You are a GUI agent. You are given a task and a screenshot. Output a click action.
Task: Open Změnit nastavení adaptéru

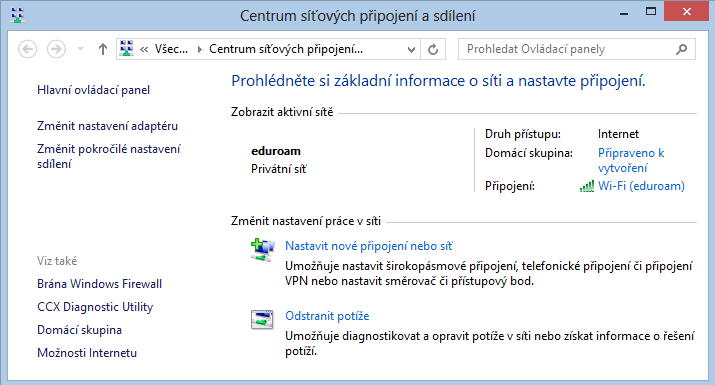pos(107,126)
